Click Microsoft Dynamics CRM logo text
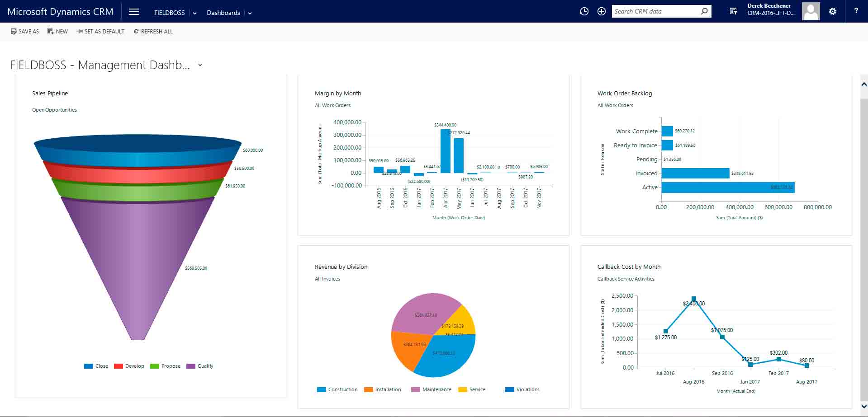The height and width of the screenshot is (417, 868). pos(60,12)
